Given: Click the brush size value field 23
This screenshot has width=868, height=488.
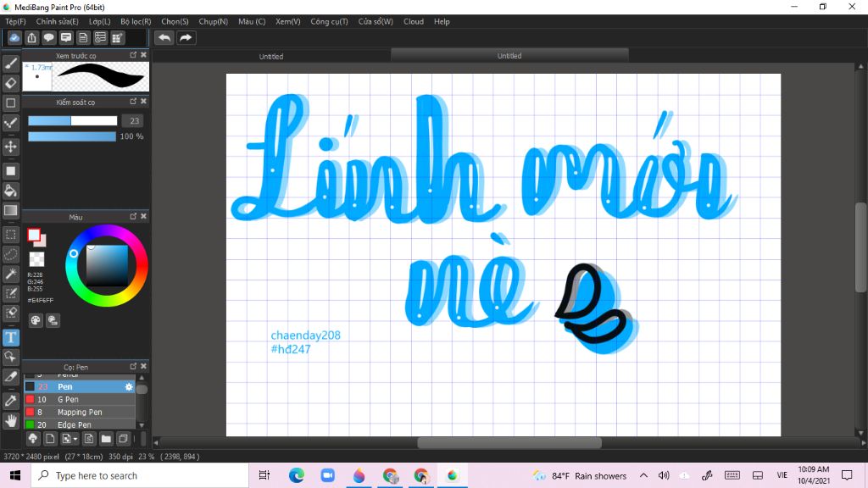Looking at the screenshot, I should tap(133, 120).
